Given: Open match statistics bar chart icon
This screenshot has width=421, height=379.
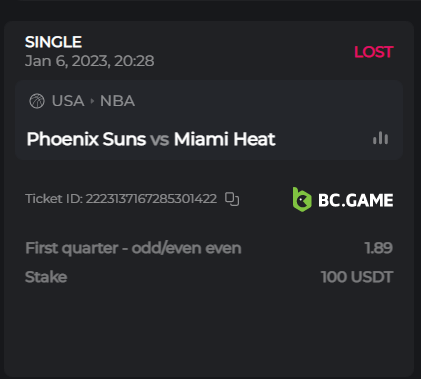Looking at the screenshot, I should coord(380,138).
